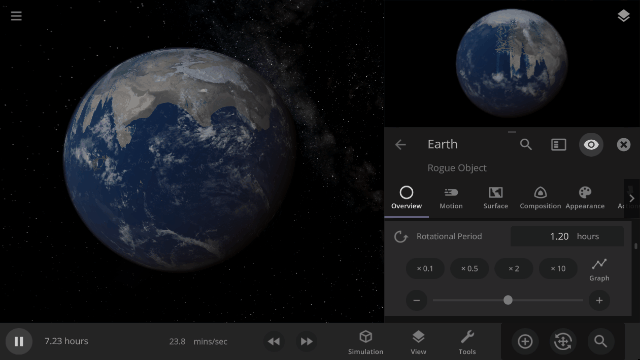
Task: Click the search icon in Earth panel
Action: [526, 144]
